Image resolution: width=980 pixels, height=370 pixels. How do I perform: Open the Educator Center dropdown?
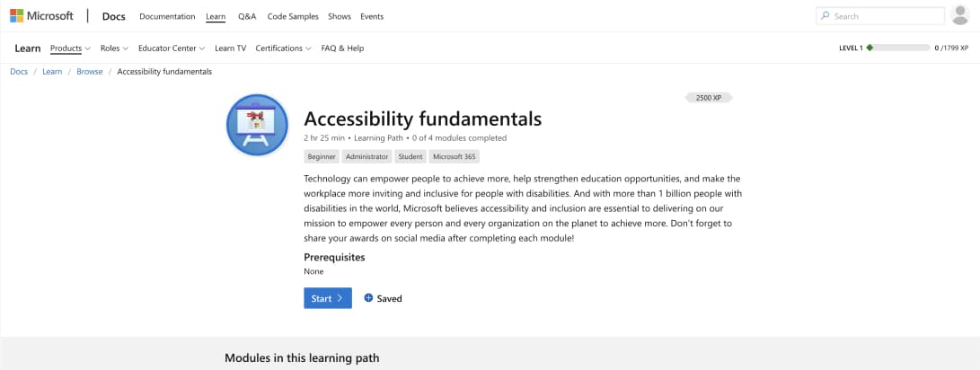coord(172,48)
